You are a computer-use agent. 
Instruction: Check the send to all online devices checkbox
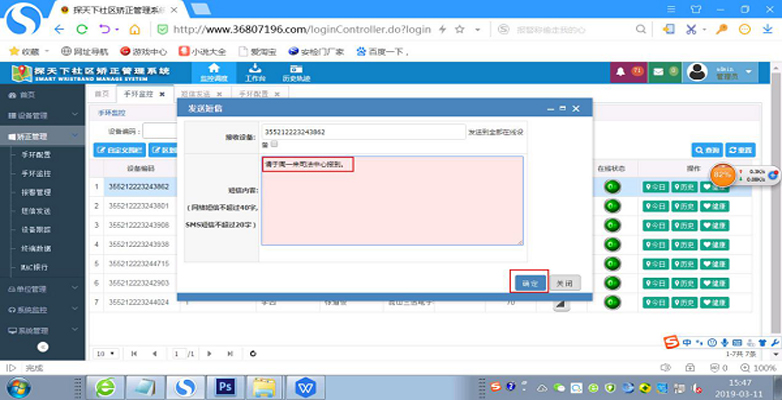(x=273, y=143)
